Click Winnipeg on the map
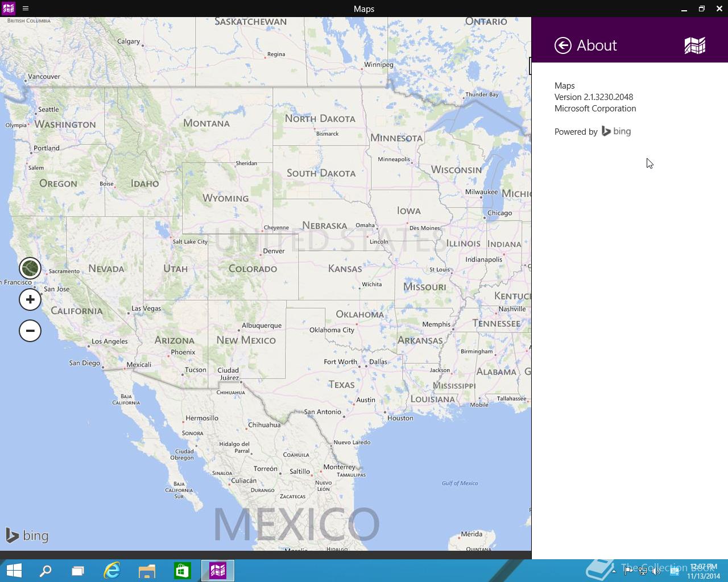This screenshot has height=582, width=728. point(379,64)
